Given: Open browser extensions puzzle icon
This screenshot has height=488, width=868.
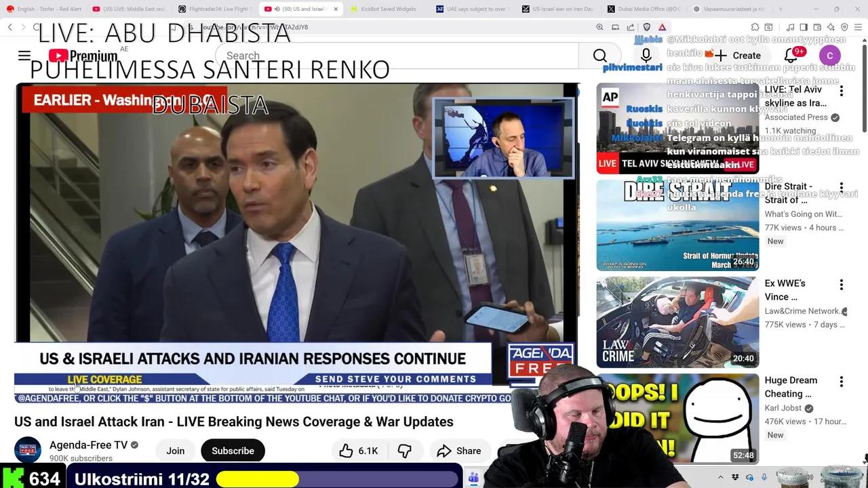Looking at the screenshot, I should pyautogui.click(x=755, y=27).
